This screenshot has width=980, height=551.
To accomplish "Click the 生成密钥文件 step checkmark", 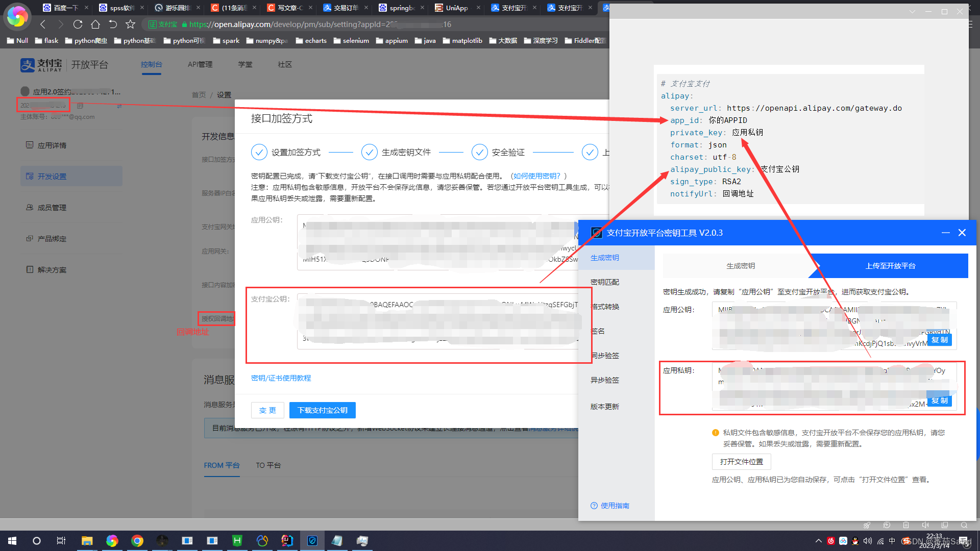I will (x=370, y=152).
